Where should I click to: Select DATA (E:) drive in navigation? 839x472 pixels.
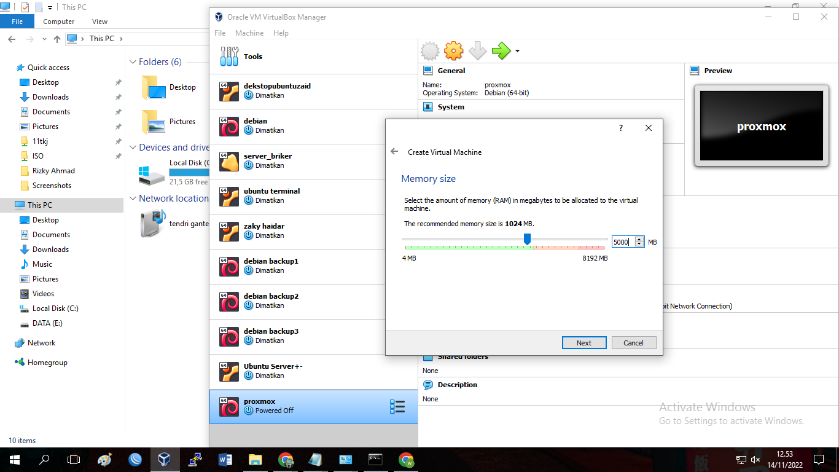pyautogui.click(x=47, y=323)
